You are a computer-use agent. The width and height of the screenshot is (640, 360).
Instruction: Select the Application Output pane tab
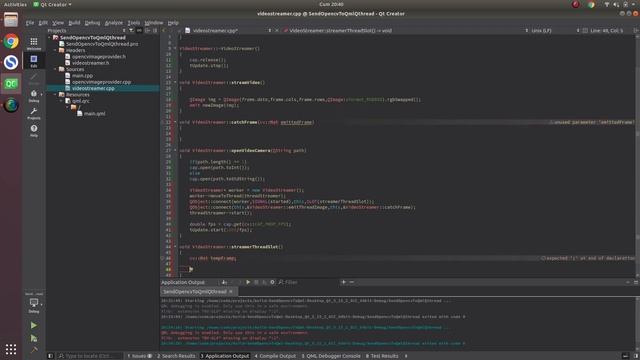coord(224,356)
